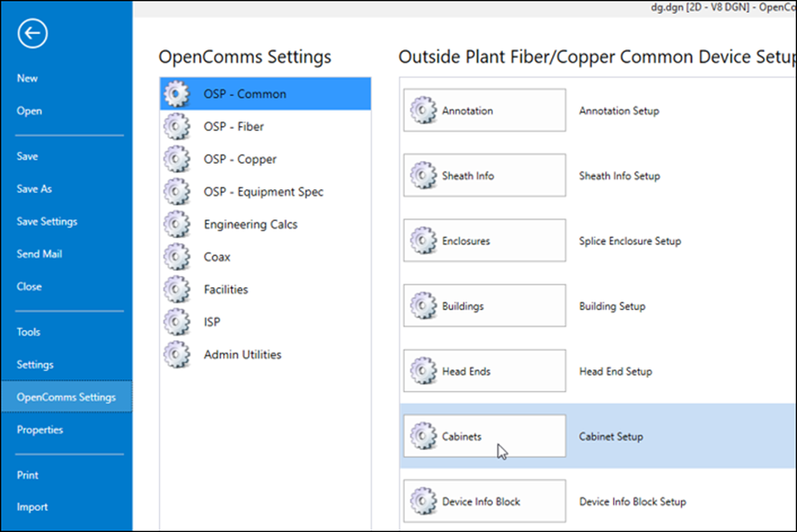Select New in the backstage menu

coord(27,79)
